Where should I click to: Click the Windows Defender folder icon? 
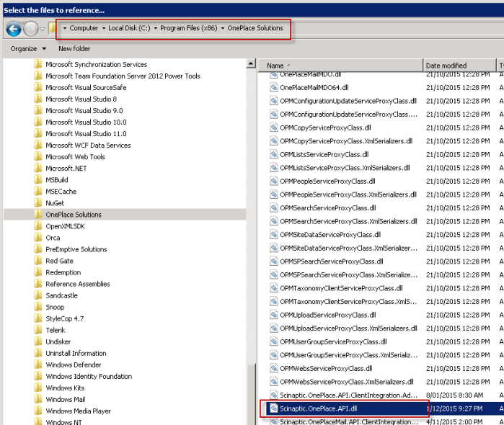tap(38, 365)
